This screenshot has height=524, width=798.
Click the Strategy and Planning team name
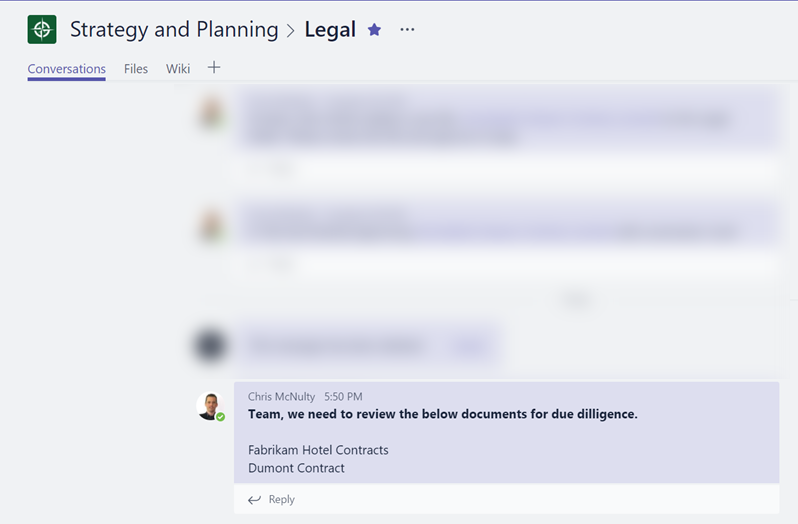coord(174,30)
